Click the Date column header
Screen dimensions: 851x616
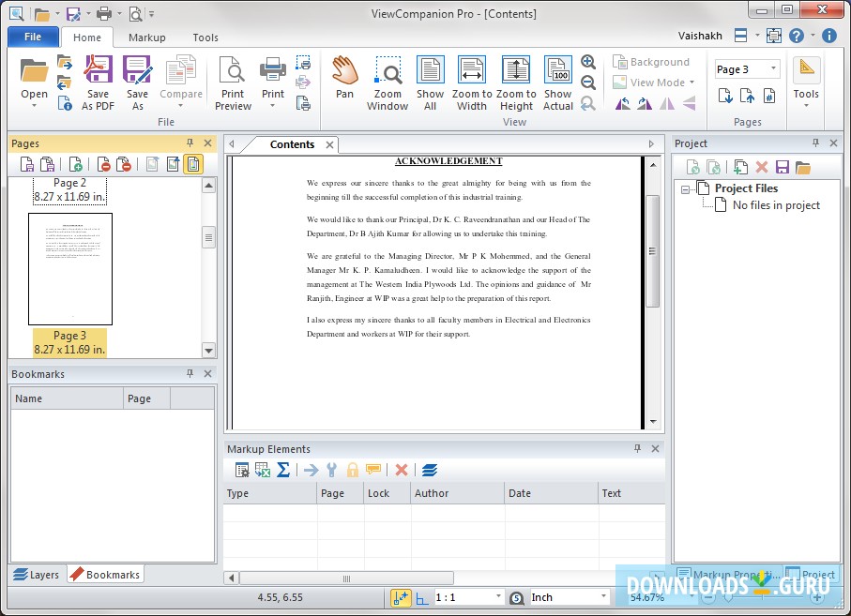551,493
